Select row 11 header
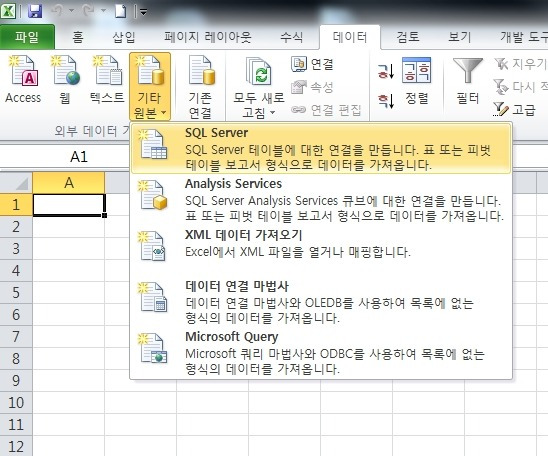 point(16,425)
